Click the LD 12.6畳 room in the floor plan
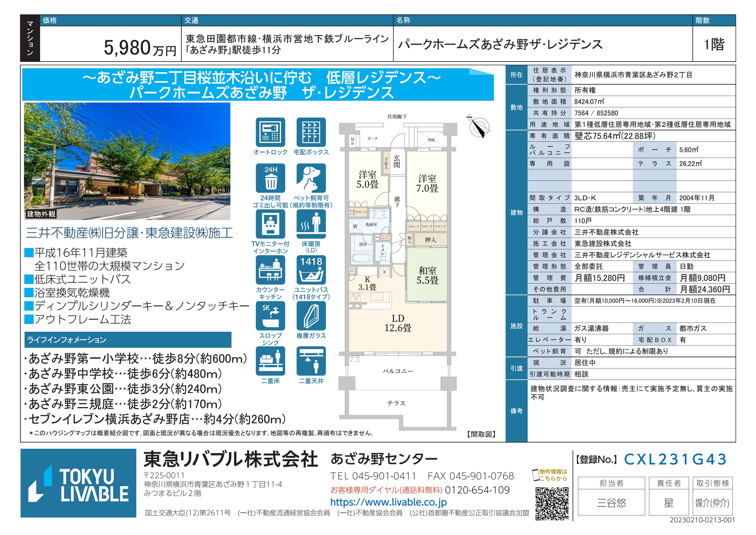Screen dimensions: 756x535 [x=398, y=323]
